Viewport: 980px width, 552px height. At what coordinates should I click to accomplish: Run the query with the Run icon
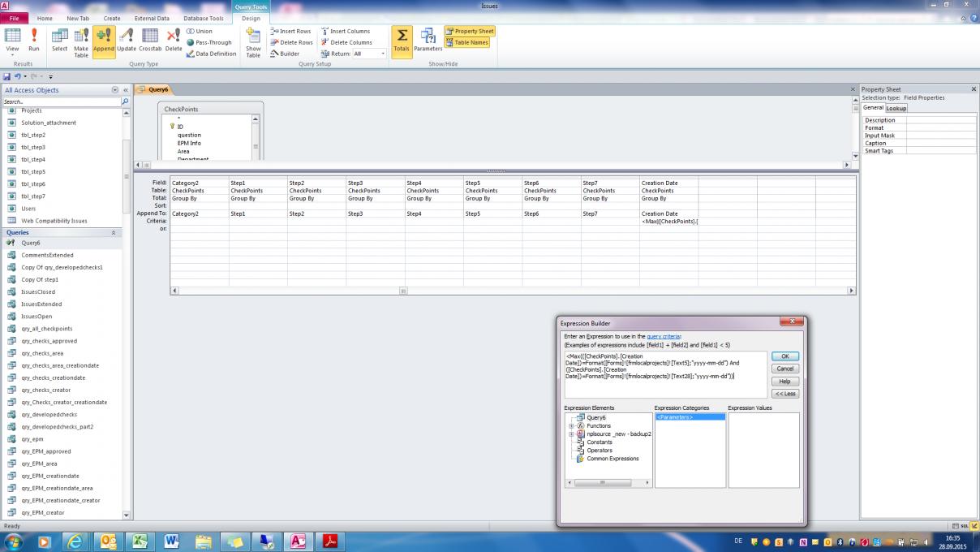coord(34,39)
